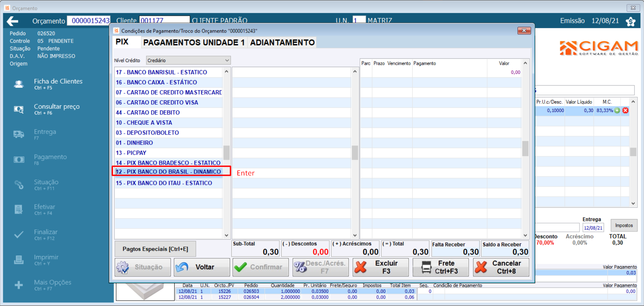This screenshot has width=644, height=306.
Task: Open Mais Opções in the sidebar
Action: pos(52,285)
